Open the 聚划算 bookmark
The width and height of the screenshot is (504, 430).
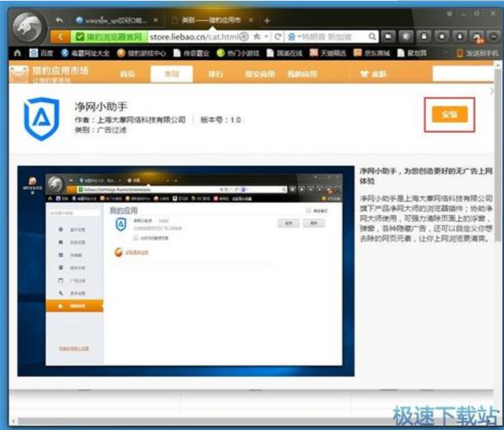click(412, 53)
